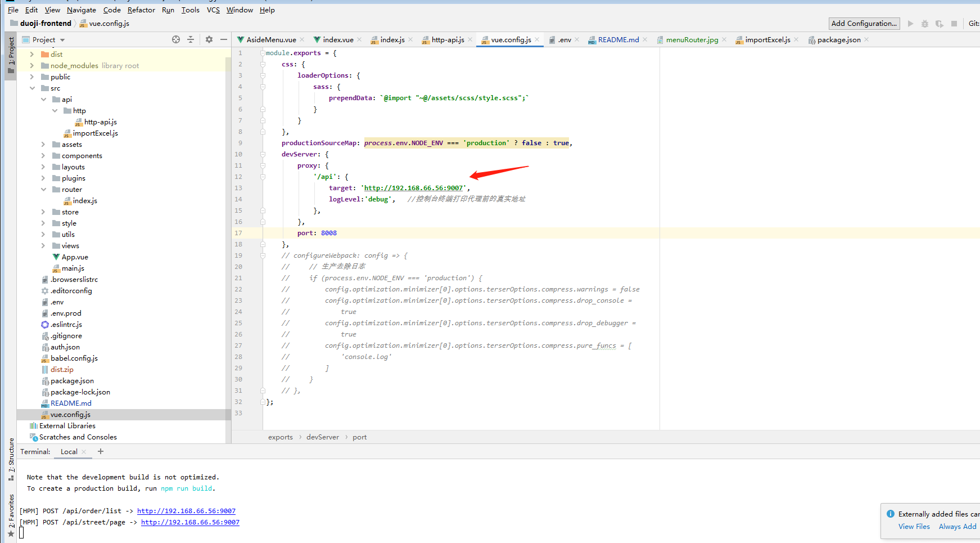Click the Run play icon in toolbar
980x543 pixels.
[910, 24]
